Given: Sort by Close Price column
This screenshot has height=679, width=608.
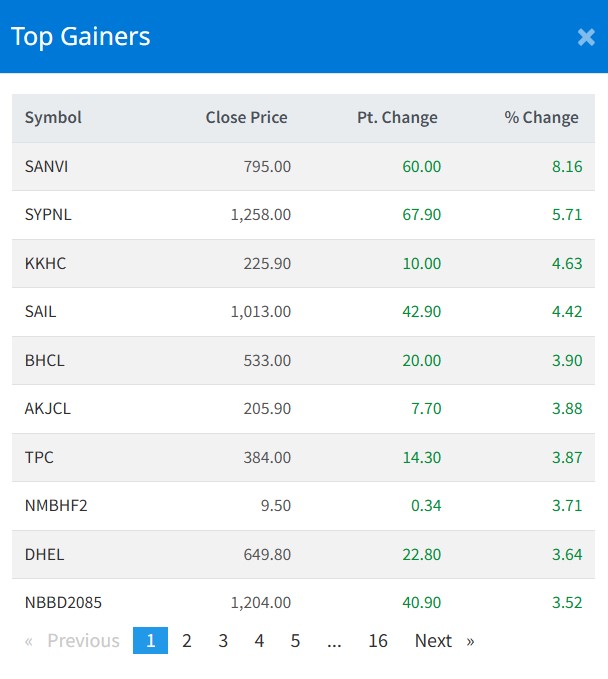Looking at the screenshot, I should [246, 118].
